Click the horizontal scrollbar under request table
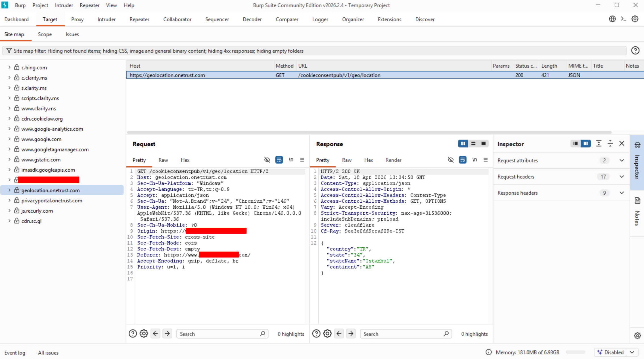Viewport: 644px width, 359px height. tap(369, 132)
